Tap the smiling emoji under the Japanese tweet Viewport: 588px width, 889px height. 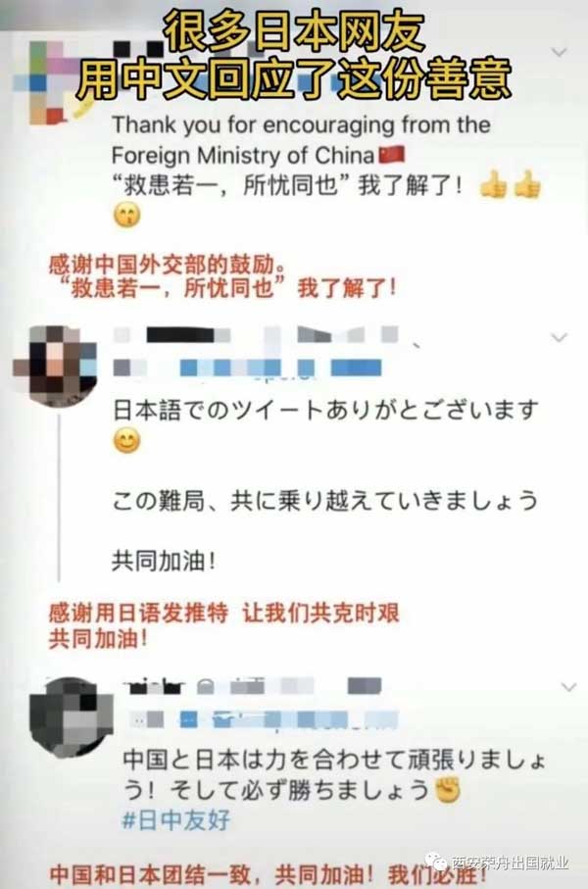tap(127, 440)
